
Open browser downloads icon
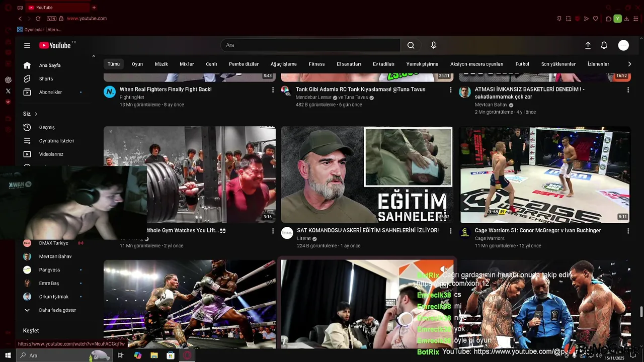[626, 19]
